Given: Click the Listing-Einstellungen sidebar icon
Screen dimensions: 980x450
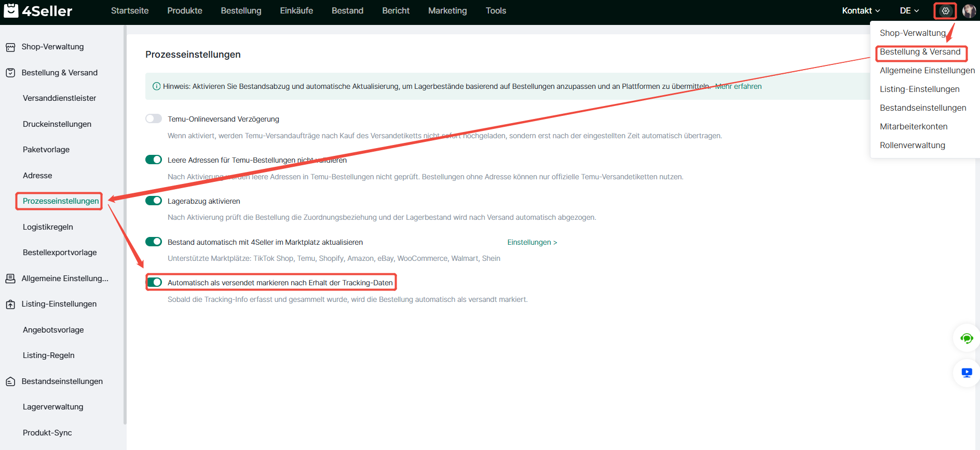Looking at the screenshot, I should tap(10, 305).
